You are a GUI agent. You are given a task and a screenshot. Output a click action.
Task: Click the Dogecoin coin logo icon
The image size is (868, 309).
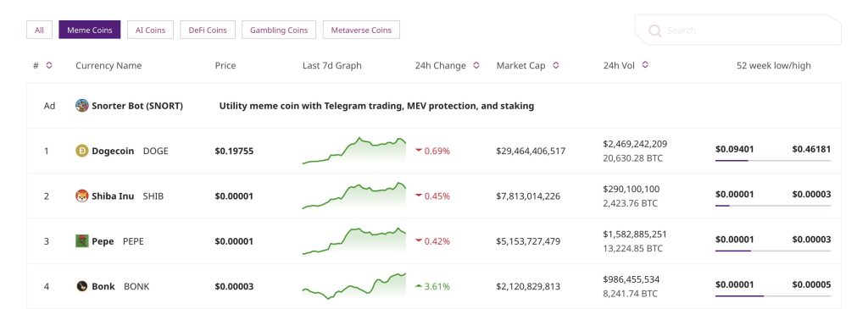[82, 151]
